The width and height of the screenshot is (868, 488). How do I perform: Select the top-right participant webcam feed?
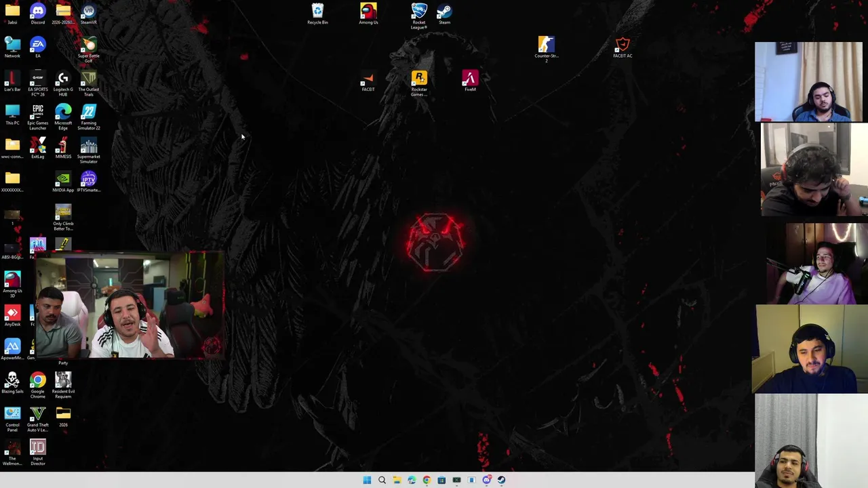(808, 82)
